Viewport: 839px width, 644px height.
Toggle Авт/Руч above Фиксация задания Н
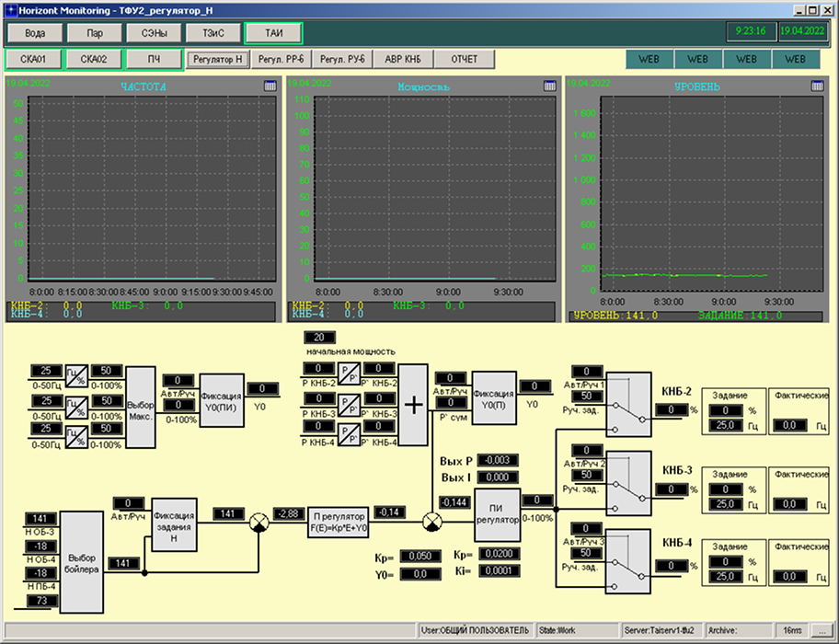click(x=131, y=503)
